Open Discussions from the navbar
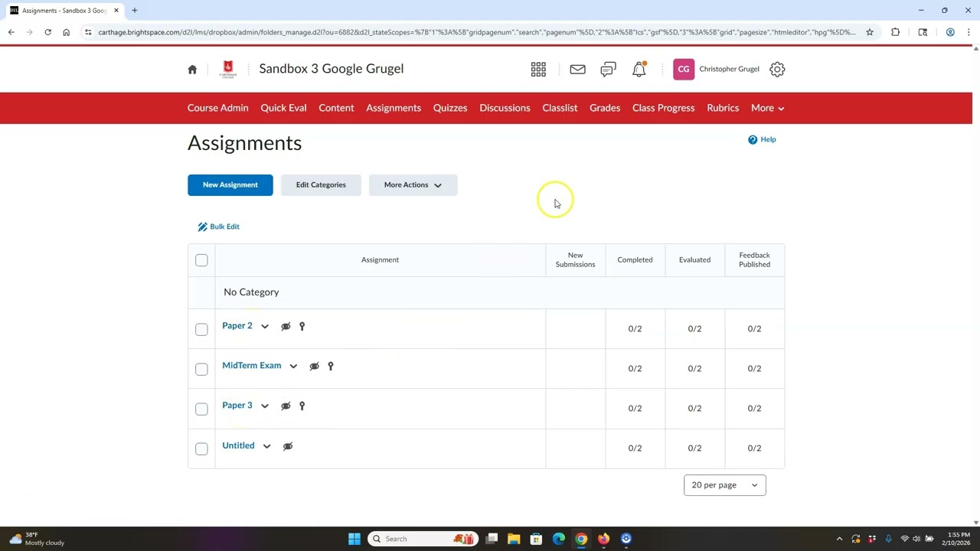Viewport: 980px width, 551px height. (x=505, y=108)
